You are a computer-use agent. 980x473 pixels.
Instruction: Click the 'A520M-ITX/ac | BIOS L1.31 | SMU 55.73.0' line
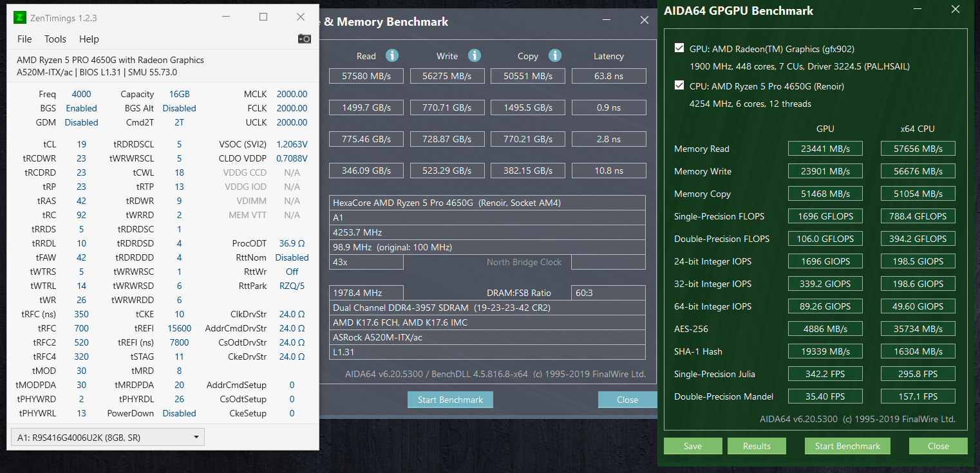[x=97, y=72]
